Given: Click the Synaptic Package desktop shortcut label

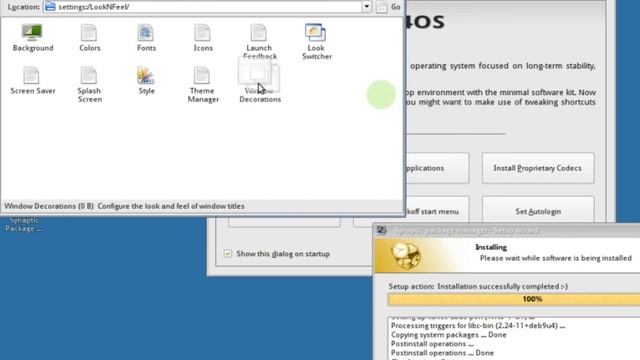Looking at the screenshot, I should pos(24,224).
